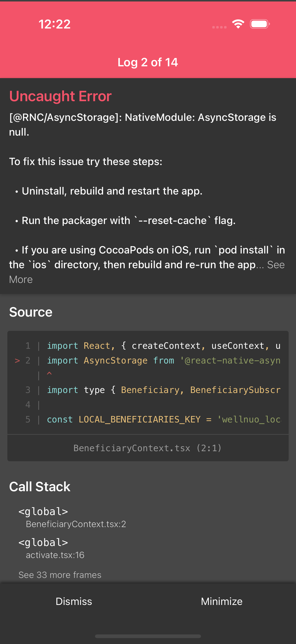Dismiss the current error log
The width and height of the screenshot is (296, 644).
74,601
